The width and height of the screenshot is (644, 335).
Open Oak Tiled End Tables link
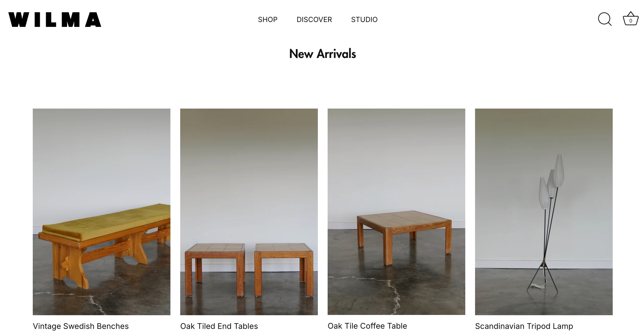(219, 326)
